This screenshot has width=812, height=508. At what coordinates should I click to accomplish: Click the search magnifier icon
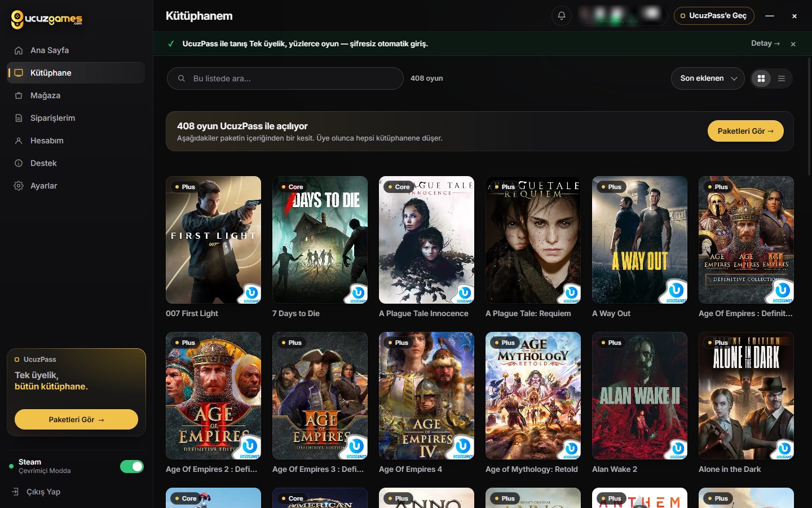182,78
